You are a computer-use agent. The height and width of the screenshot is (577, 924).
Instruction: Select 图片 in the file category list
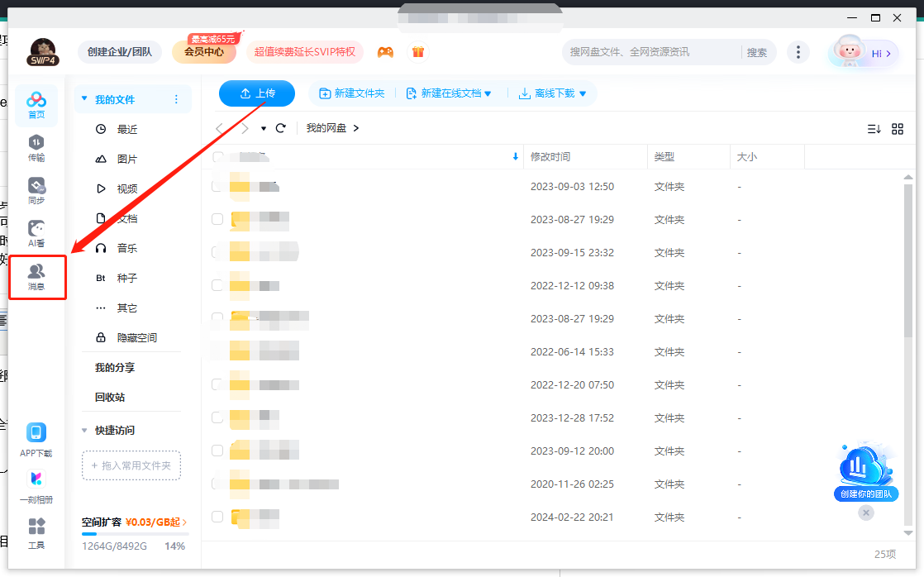(126, 160)
